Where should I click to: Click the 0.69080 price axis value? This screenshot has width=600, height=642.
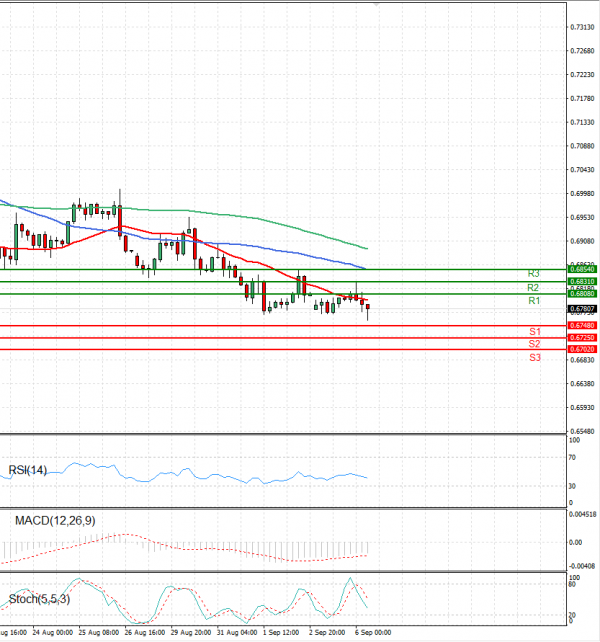pos(582,241)
